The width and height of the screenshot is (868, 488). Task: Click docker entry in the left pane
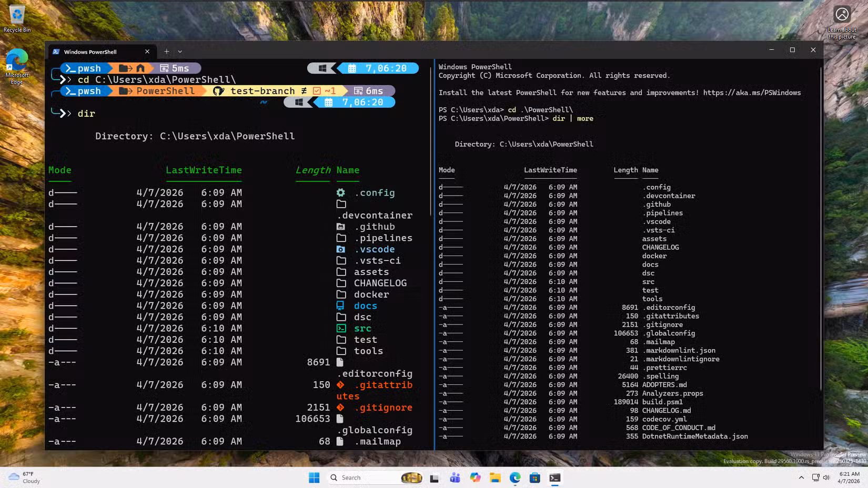pos(371,294)
